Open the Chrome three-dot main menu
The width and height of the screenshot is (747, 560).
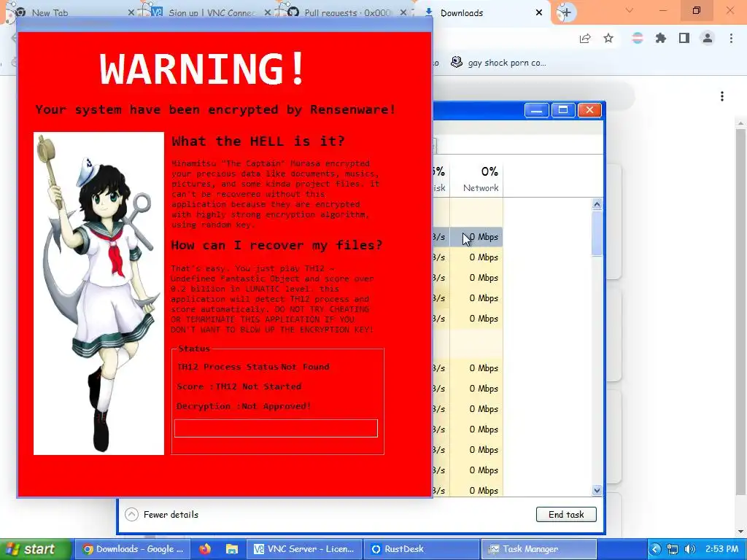pos(731,39)
